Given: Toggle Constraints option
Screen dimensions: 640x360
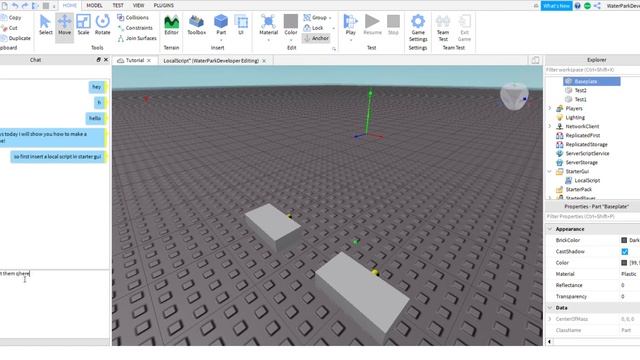Looking at the screenshot, I should pos(135,28).
